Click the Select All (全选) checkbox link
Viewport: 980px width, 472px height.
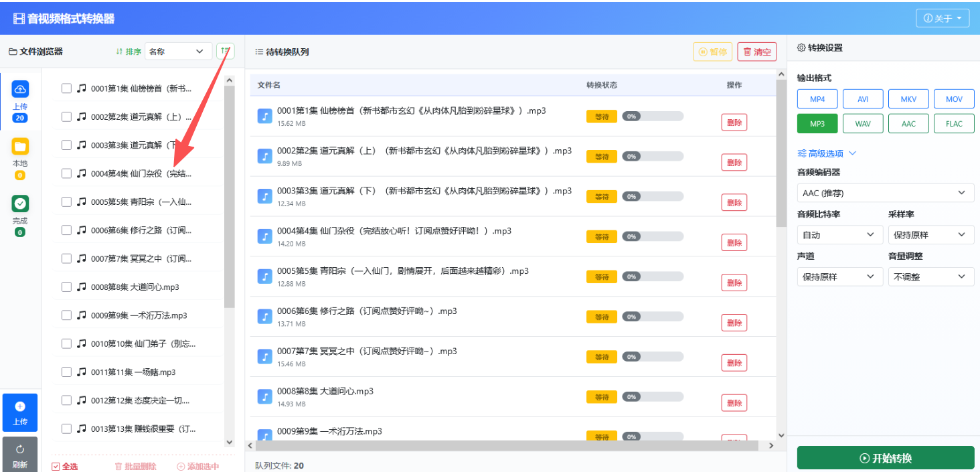click(x=65, y=467)
